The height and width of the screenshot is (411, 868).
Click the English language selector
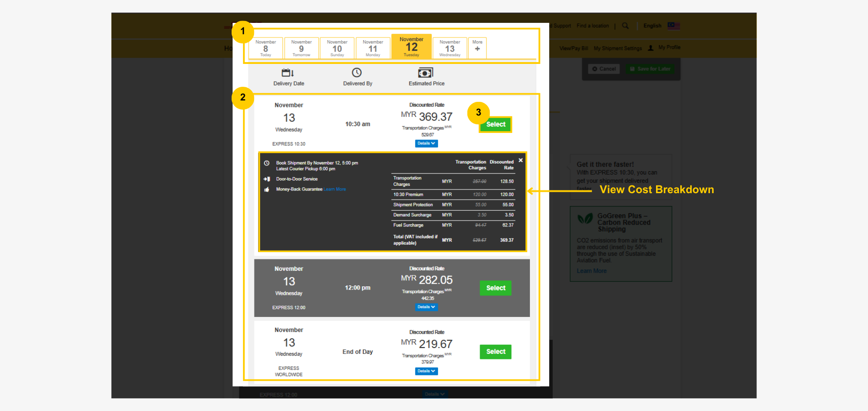point(652,26)
